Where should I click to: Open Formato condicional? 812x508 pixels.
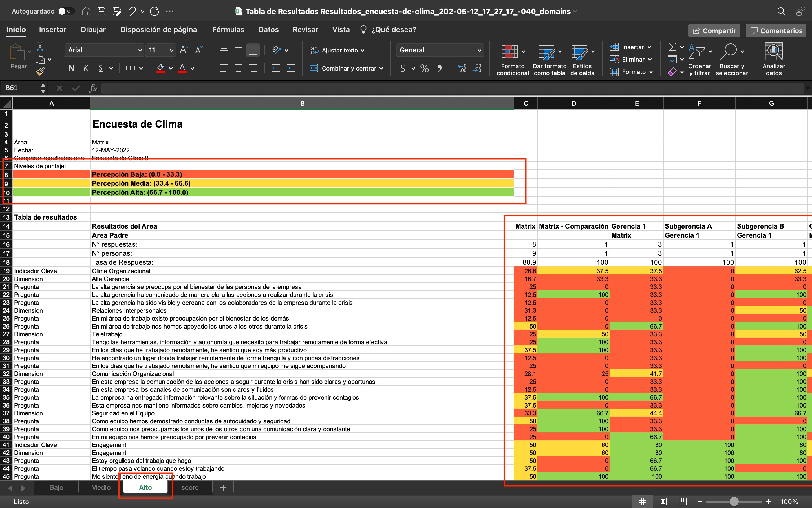(513, 60)
